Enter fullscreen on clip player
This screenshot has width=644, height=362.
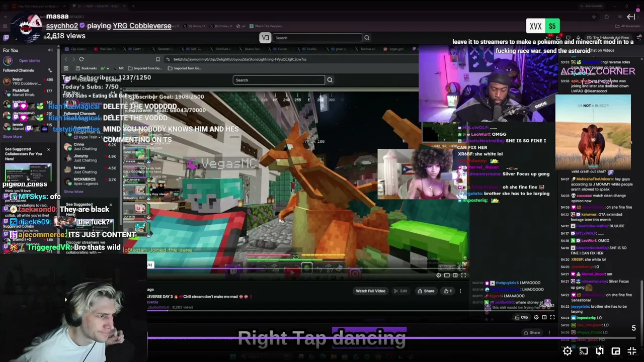click(463, 275)
